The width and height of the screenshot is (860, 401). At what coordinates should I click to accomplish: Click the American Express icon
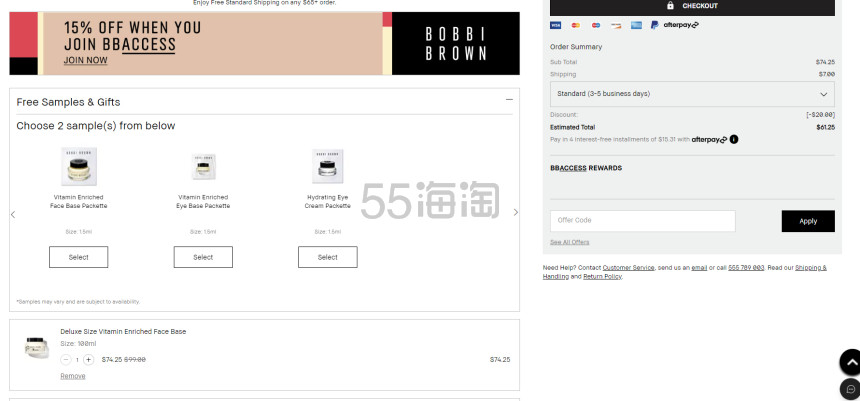[636, 25]
